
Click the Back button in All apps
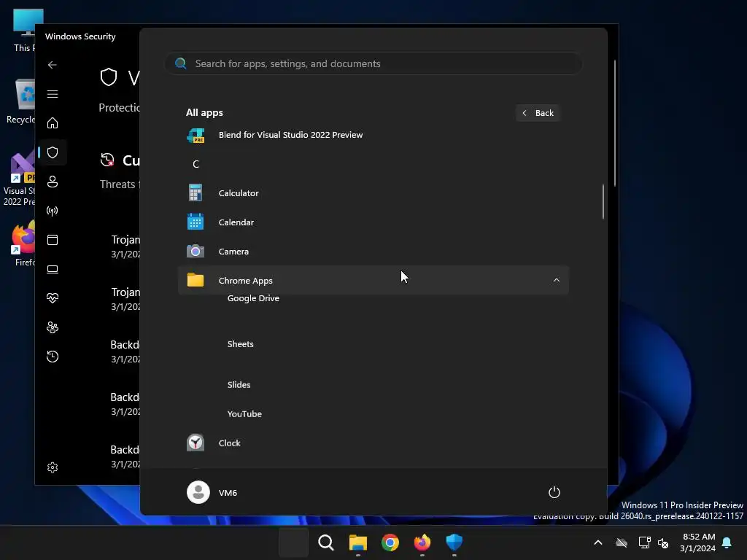pyautogui.click(x=538, y=113)
